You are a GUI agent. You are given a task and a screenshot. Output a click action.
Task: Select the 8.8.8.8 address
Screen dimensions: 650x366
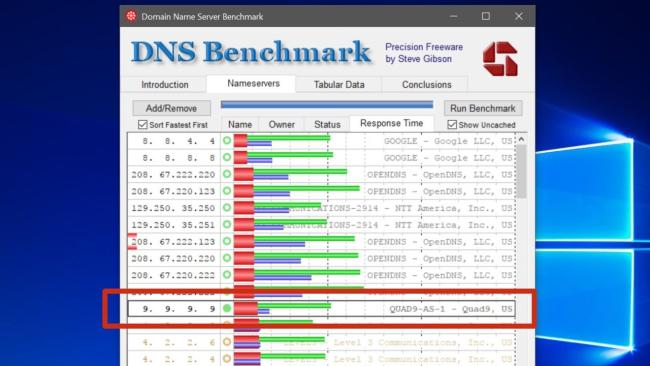[x=179, y=158]
